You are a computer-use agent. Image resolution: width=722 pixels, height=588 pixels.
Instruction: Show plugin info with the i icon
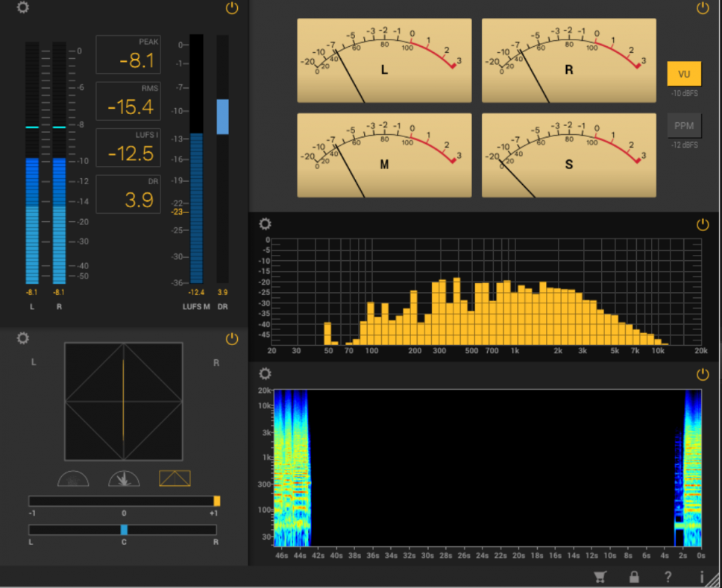pyautogui.click(x=701, y=576)
